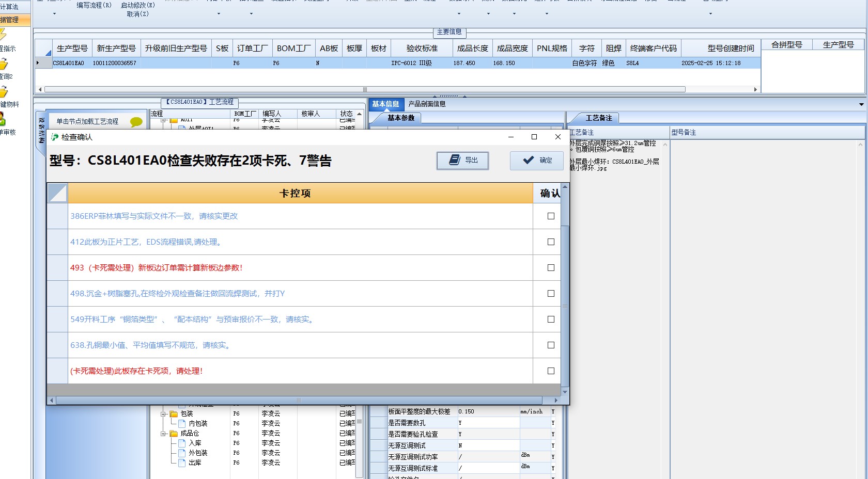
Task: Select the 外包装 tree row
Action: click(198, 453)
